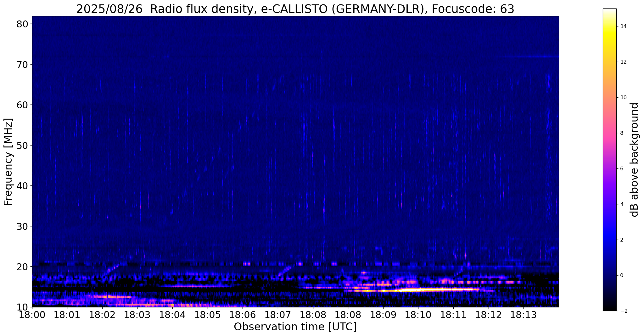Click the "Observation time [UTC]" x-axis label
Image resolution: width=644 pixels, height=336 pixels.
tap(295, 327)
